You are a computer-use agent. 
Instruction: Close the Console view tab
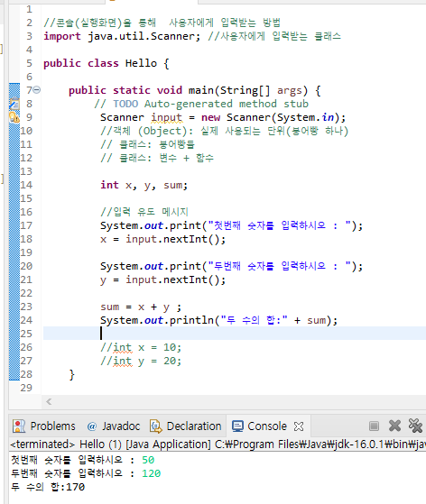pos(299,426)
